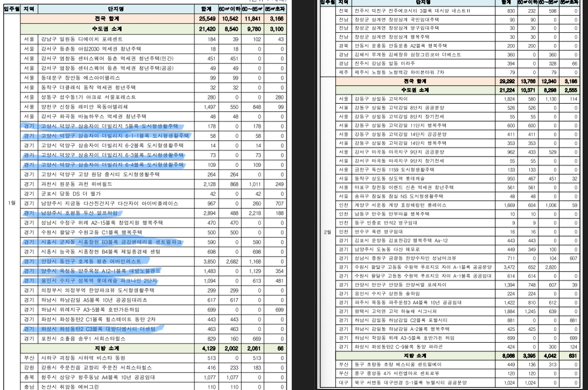This screenshot has height=390, width=588.
Task: Select 마포구 창천동 이랜드 신촌 역세권 청년주택
Action: pos(404,187)
